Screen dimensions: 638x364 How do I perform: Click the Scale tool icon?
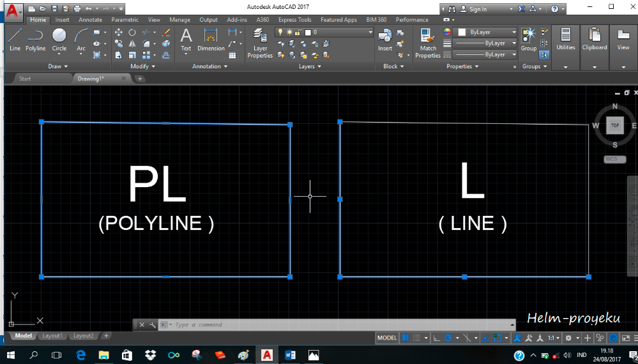click(132, 55)
